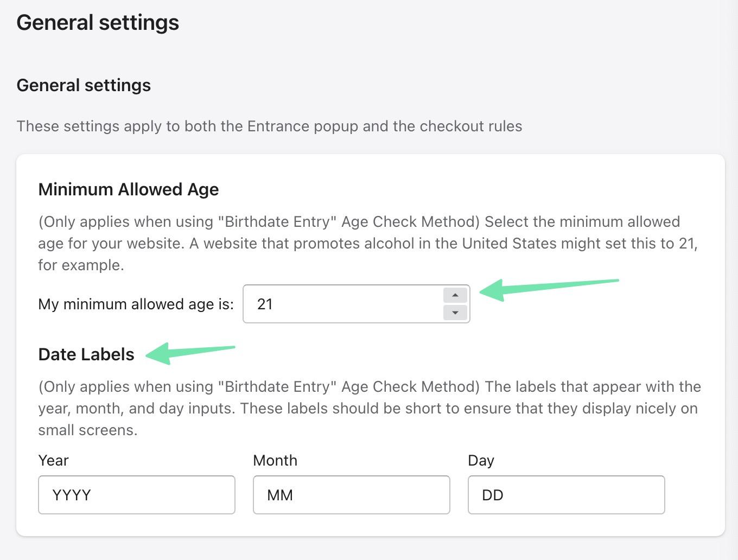Viewport: 738px width, 560px height.
Task: Click the Day field label text
Action: [480, 460]
